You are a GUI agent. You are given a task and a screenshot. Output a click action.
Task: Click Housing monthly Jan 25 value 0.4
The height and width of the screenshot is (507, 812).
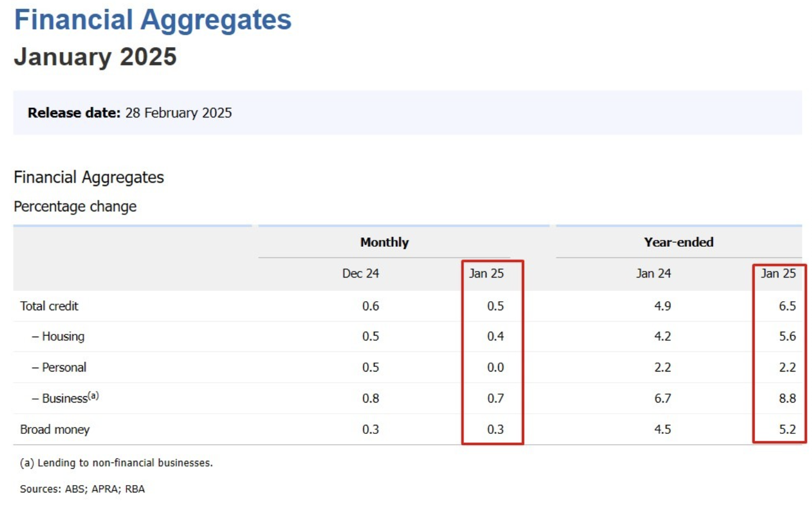(495, 336)
